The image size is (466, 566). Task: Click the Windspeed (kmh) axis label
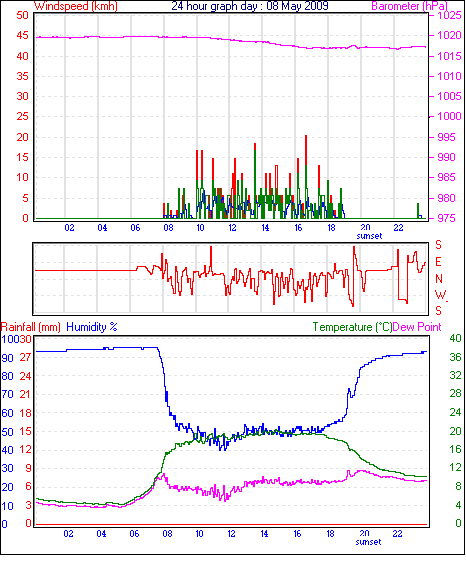[x=76, y=6]
